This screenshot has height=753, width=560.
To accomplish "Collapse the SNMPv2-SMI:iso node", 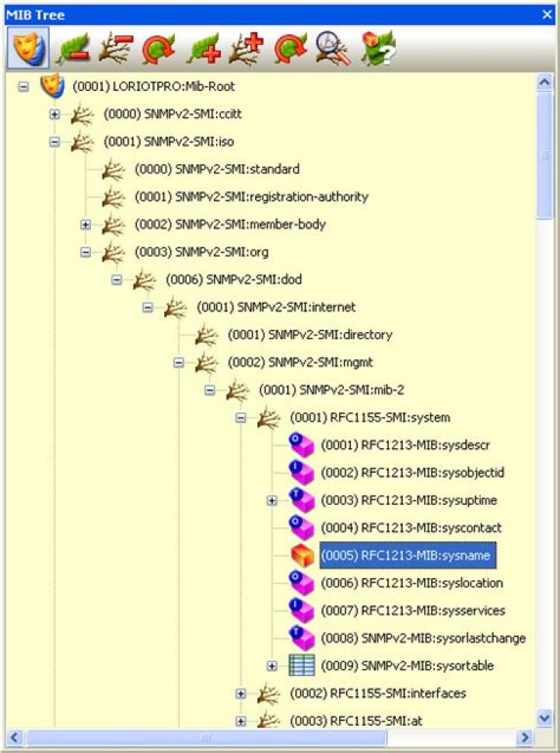I will coord(54,142).
